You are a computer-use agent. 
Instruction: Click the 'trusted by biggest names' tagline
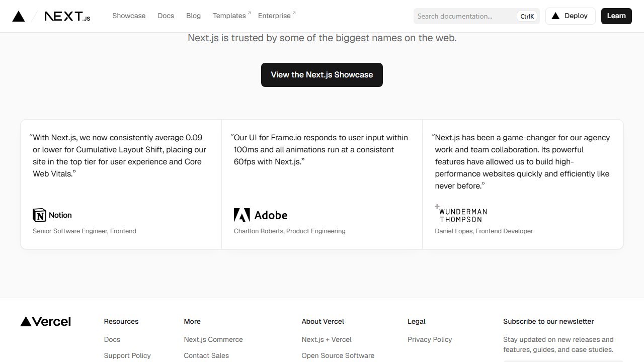pyautogui.click(x=322, y=38)
